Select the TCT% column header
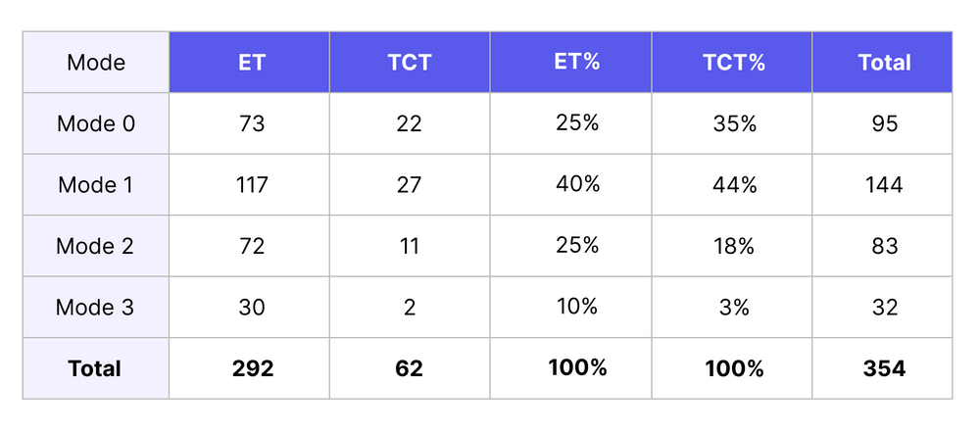980x434 pixels. click(x=734, y=62)
